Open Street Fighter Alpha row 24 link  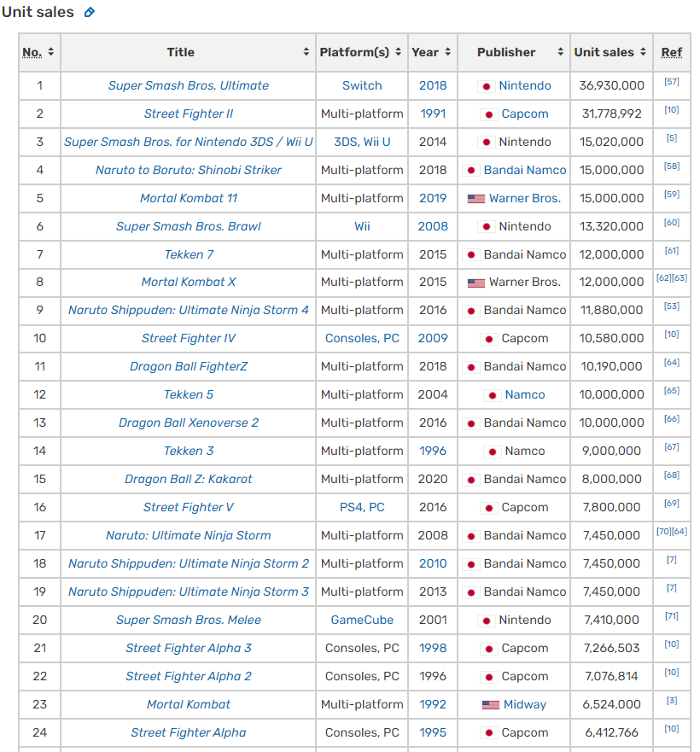(x=188, y=732)
